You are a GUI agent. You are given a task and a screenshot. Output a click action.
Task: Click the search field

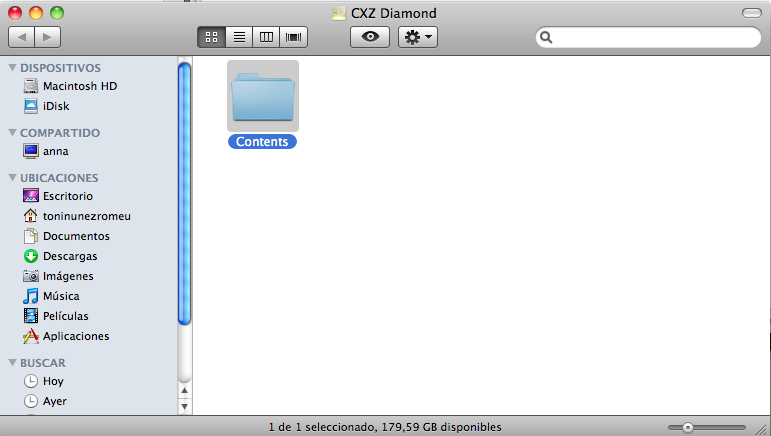pyautogui.click(x=648, y=37)
